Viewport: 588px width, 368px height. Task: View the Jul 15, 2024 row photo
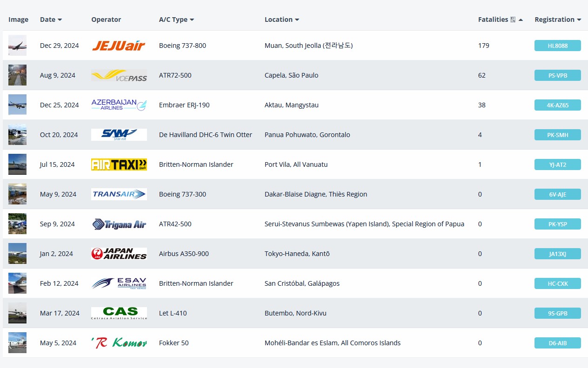pyautogui.click(x=17, y=164)
